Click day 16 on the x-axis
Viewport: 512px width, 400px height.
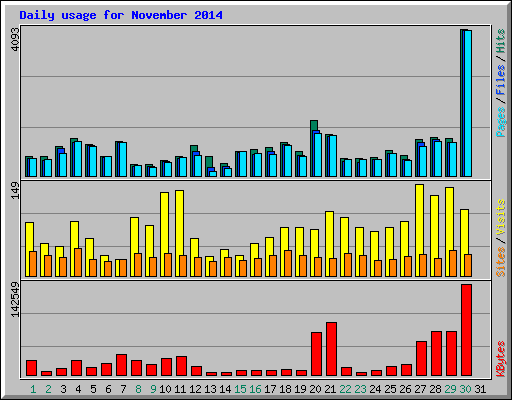pos(255,389)
